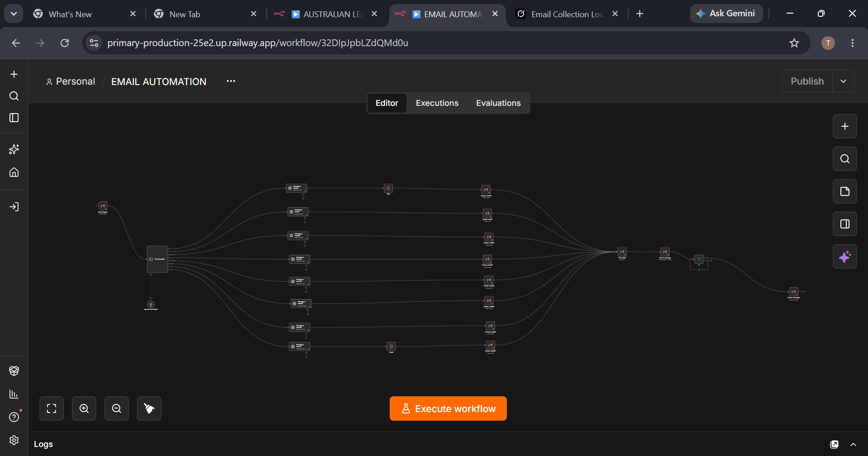
Task: Open the Publish dropdown arrow
Action: point(843,81)
